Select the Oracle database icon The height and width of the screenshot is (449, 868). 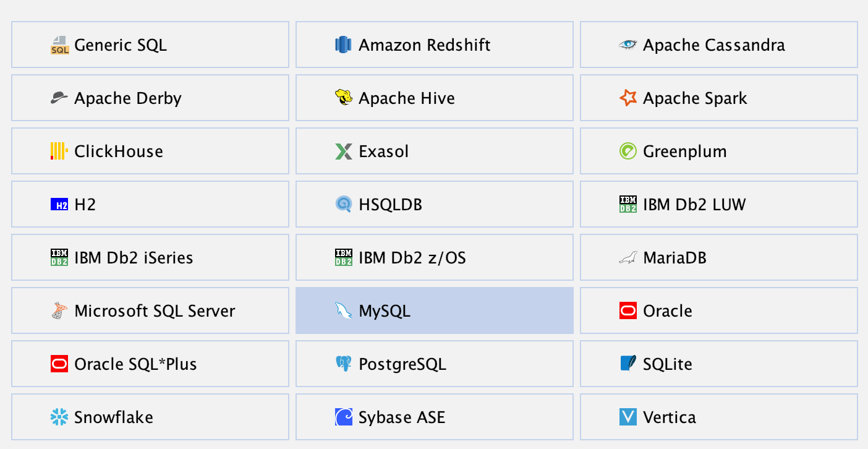pyautogui.click(x=627, y=310)
